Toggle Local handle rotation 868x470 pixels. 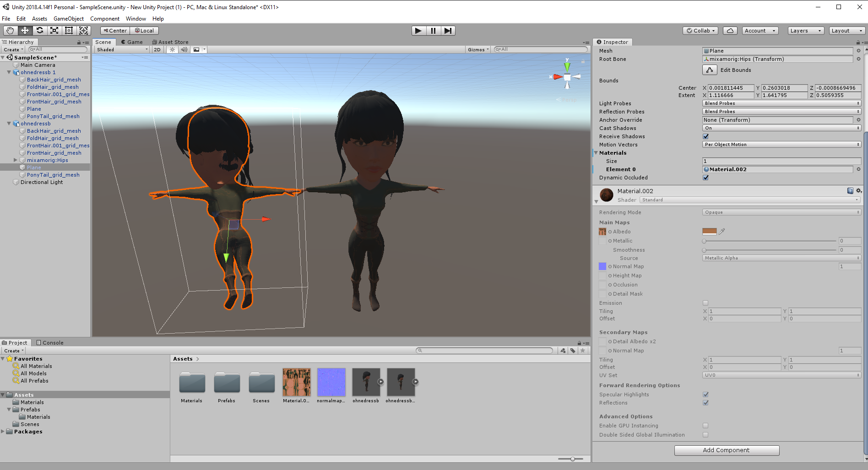click(144, 31)
